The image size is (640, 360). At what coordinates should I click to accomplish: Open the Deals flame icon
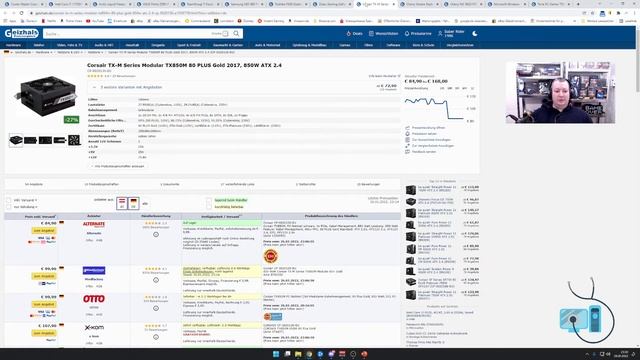349,33
